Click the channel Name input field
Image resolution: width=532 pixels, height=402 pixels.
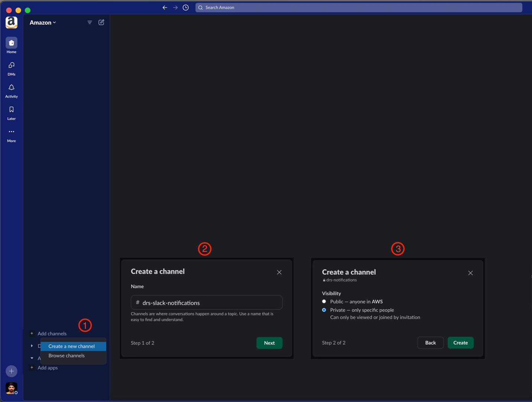click(x=207, y=302)
